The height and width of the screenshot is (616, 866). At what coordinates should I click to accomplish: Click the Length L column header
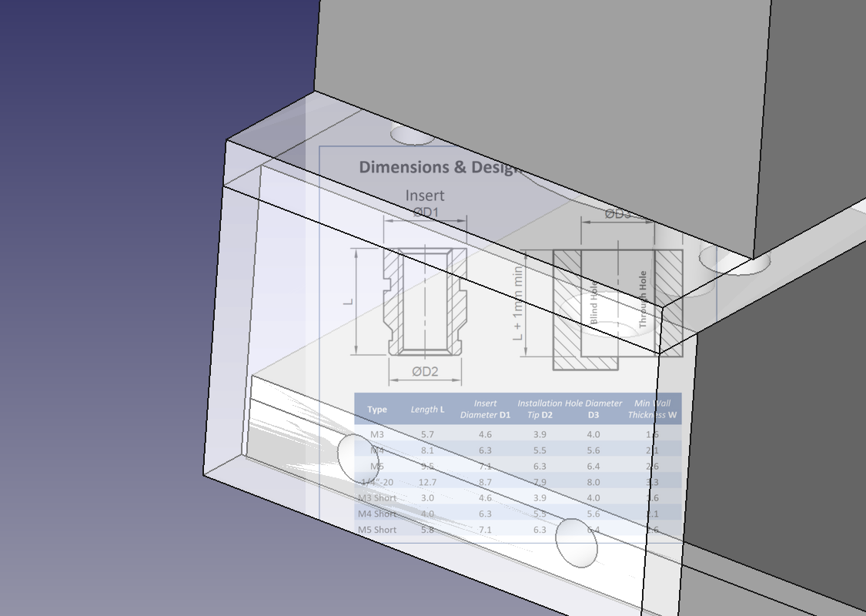click(x=429, y=409)
